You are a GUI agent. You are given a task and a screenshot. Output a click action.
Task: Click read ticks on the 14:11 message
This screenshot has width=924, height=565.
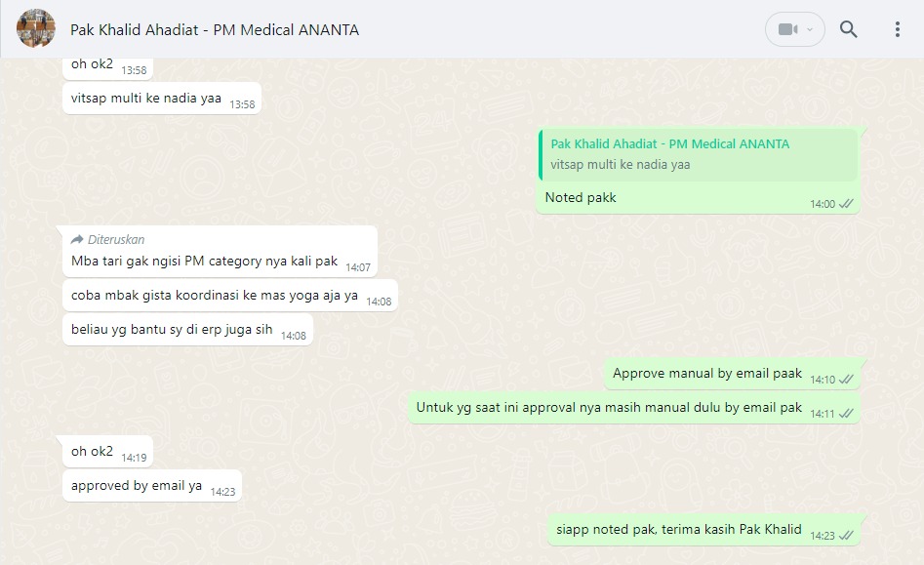coord(846,414)
